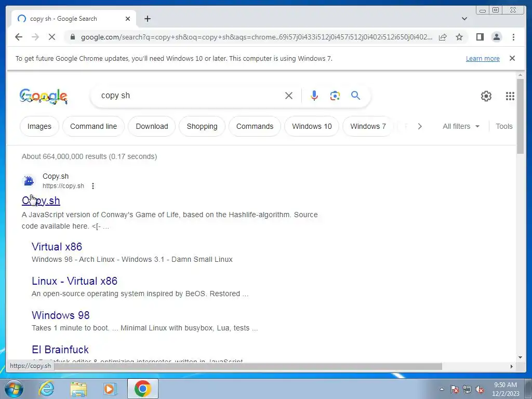The image size is (532, 399).
Task: Click the vertical scrollbar thumb
Action: tap(520, 116)
